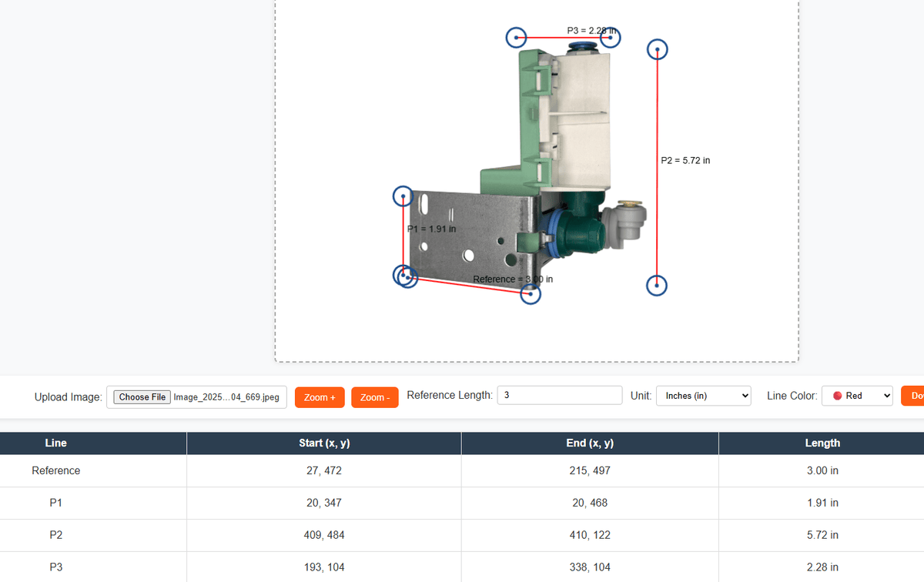This screenshot has height=582, width=924.
Task: Click the P3 length cell showing 2.28 in
Action: coord(822,567)
